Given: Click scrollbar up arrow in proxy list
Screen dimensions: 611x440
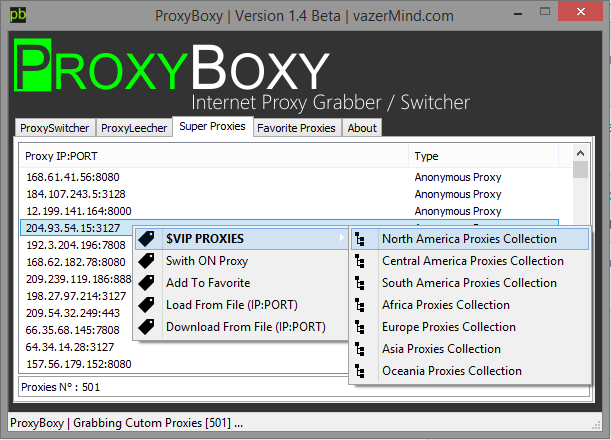Looking at the screenshot, I should (580, 153).
